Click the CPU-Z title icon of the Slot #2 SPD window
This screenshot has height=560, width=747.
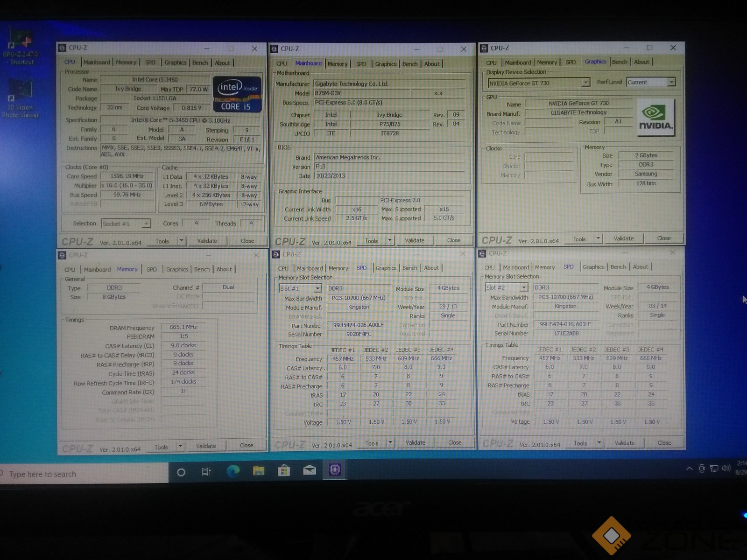pos(483,253)
